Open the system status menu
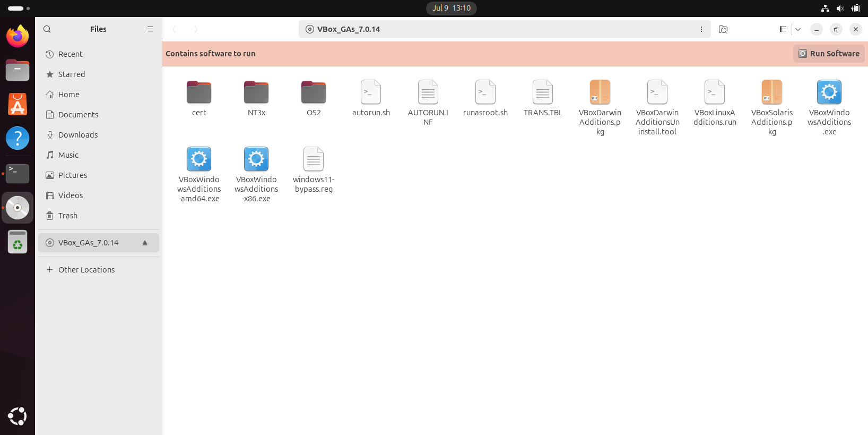 point(840,8)
